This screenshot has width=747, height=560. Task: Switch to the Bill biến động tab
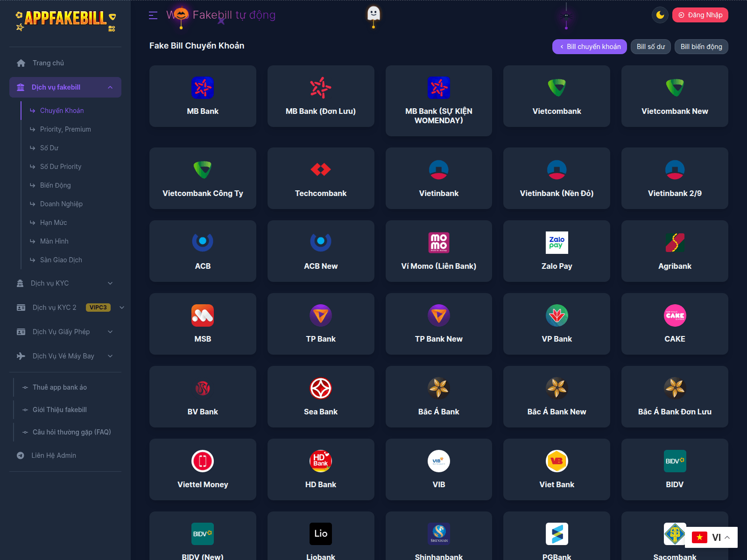(x=701, y=47)
